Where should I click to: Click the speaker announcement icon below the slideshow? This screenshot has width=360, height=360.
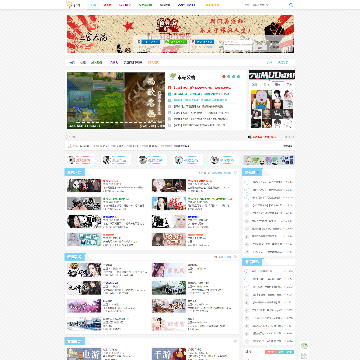pos(249,137)
